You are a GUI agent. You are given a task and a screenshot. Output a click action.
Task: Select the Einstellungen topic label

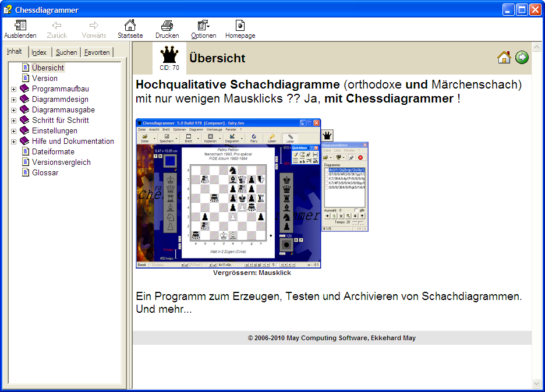pyautogui.click(x=55, y=131)
